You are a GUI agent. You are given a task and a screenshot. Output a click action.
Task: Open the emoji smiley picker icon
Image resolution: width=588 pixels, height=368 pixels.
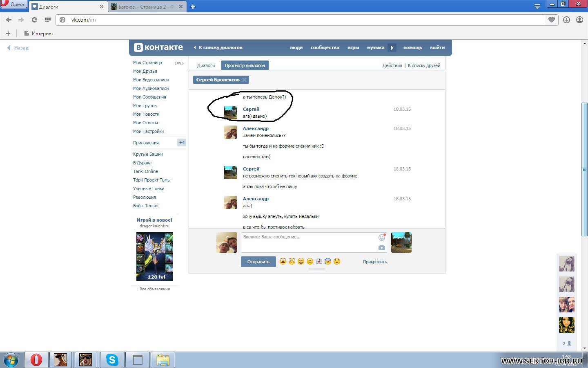(382, 237)
